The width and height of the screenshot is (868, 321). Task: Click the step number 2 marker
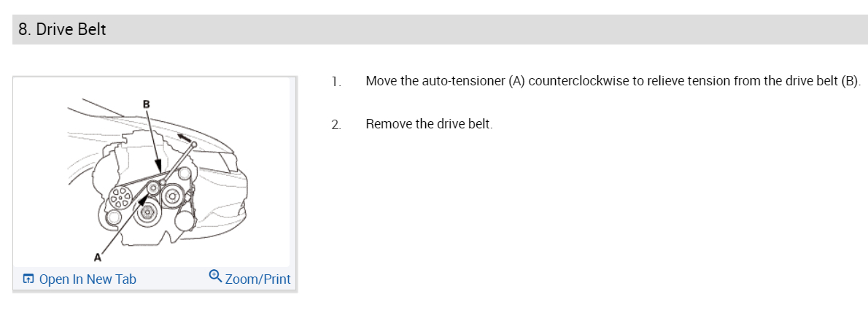pos(336,125)
